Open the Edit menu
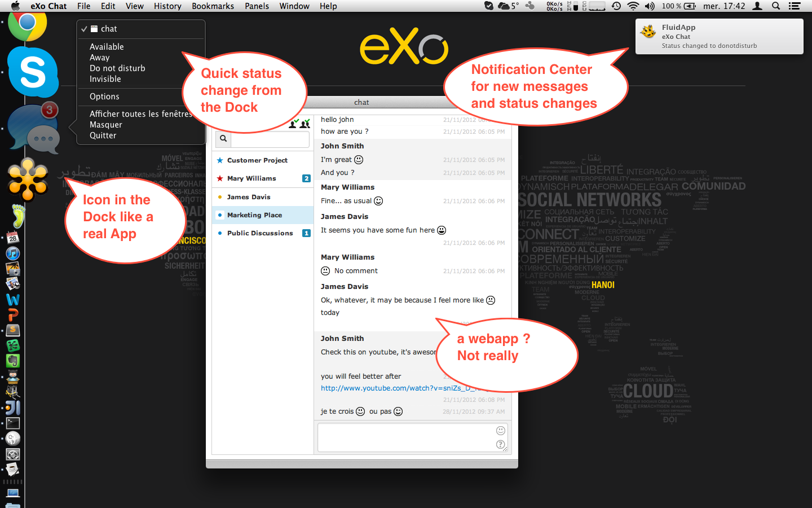The image size is (812, 508). [108, 6]
